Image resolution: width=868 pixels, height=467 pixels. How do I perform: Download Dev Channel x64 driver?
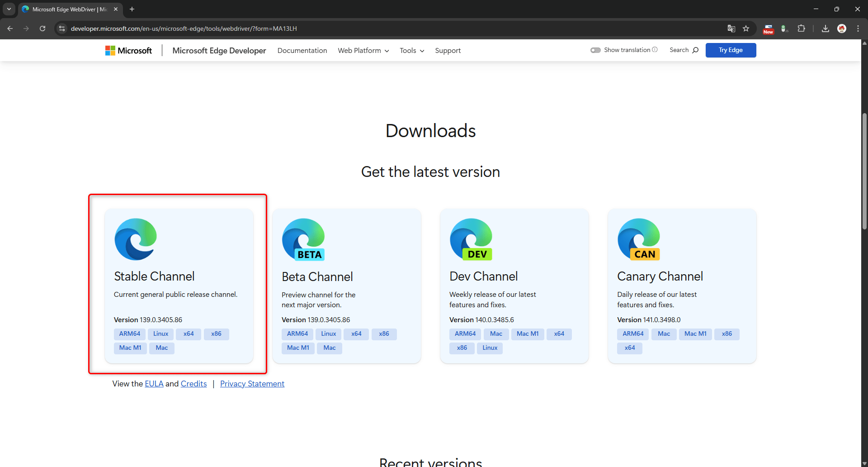pyautogui.click(x=559, y=334)
